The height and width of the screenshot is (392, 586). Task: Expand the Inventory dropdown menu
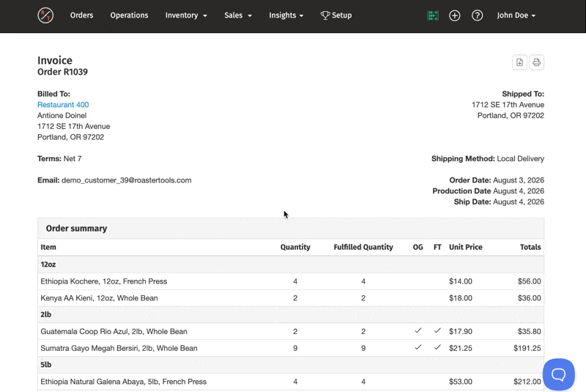pos(186,15)
